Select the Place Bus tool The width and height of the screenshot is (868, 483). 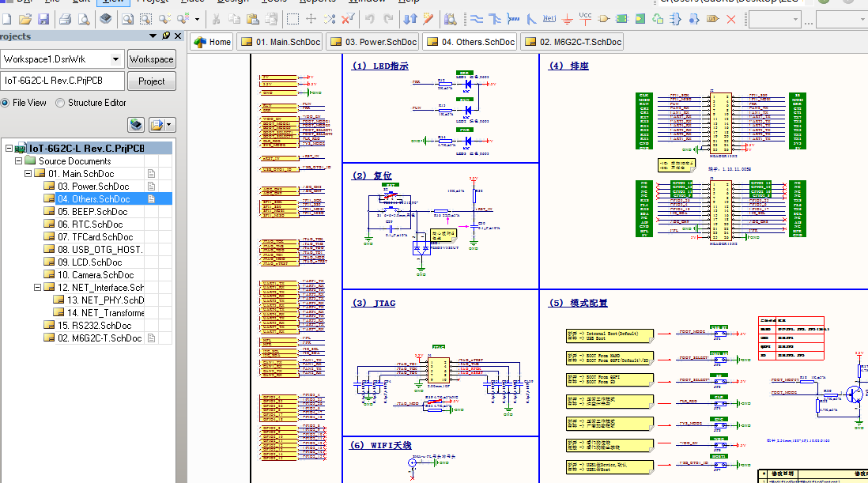click(x=494, y=19)
